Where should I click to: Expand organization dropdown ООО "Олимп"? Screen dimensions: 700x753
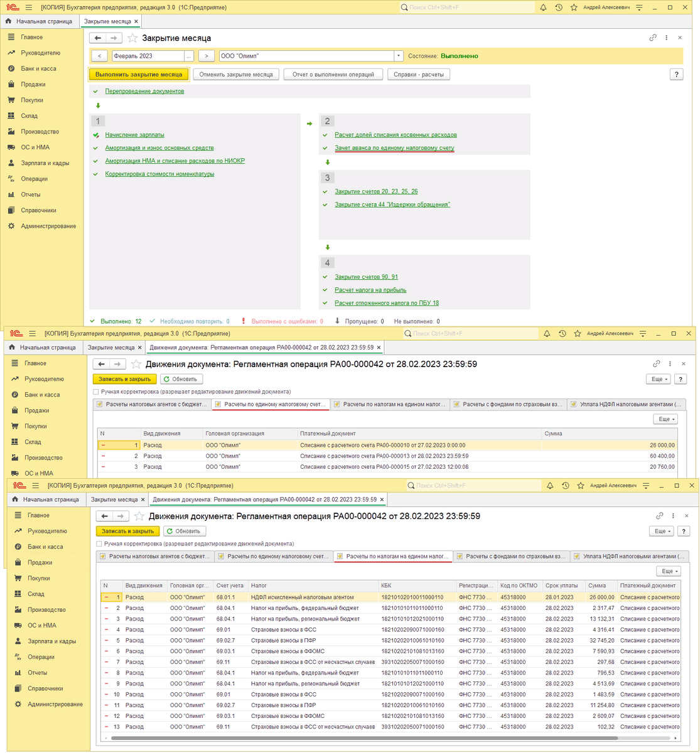tap(399, 56)
